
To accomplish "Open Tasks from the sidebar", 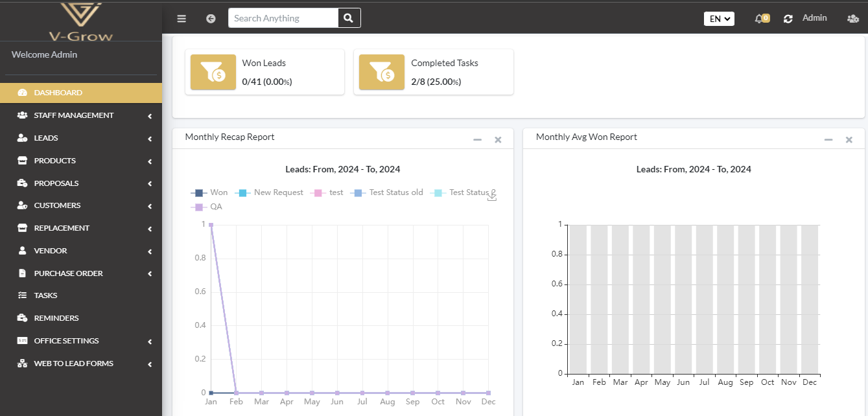I will [x=46, y=295].
